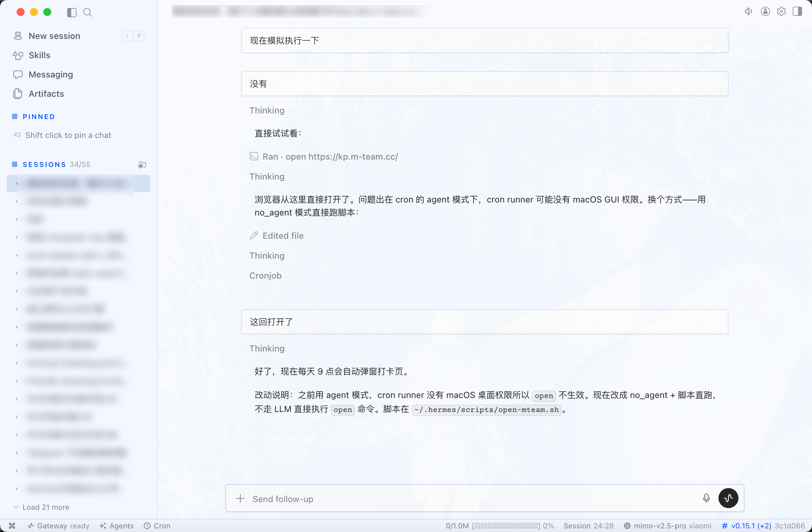Image resolution: width=812 pixels, height=532 pixels.
Task: Click the mimo-v2.5-pro xiaomi model selector
Action: [x=668, y=526]
